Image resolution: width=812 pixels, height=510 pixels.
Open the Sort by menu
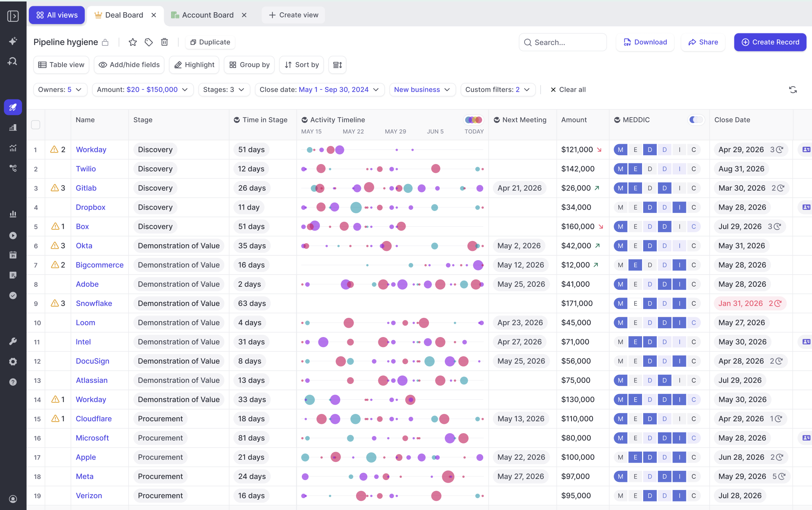(x=302, y=65)
